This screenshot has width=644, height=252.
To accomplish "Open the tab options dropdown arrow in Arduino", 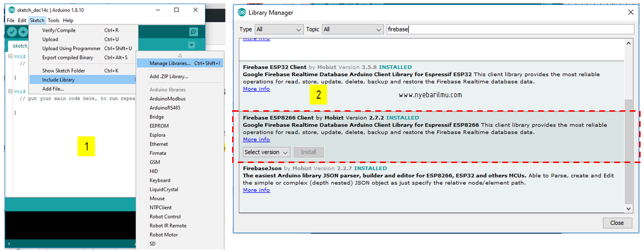I will point(191,45).
